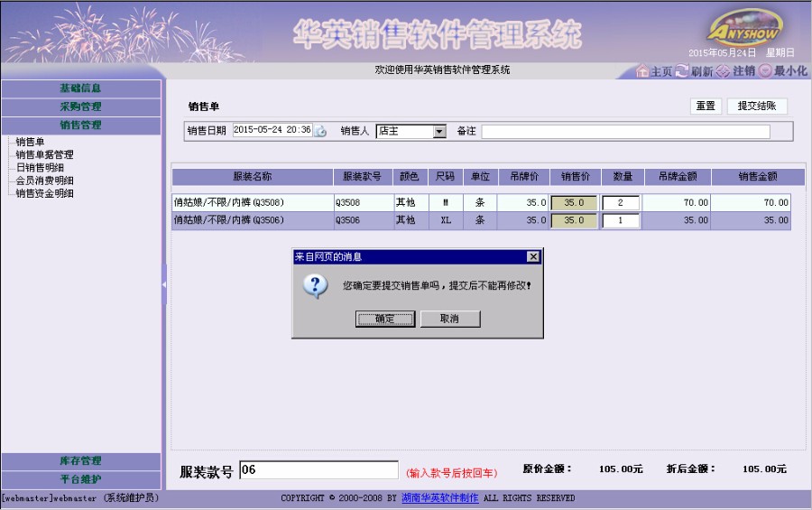Open the 销售管理 menu section

point(81,125)
